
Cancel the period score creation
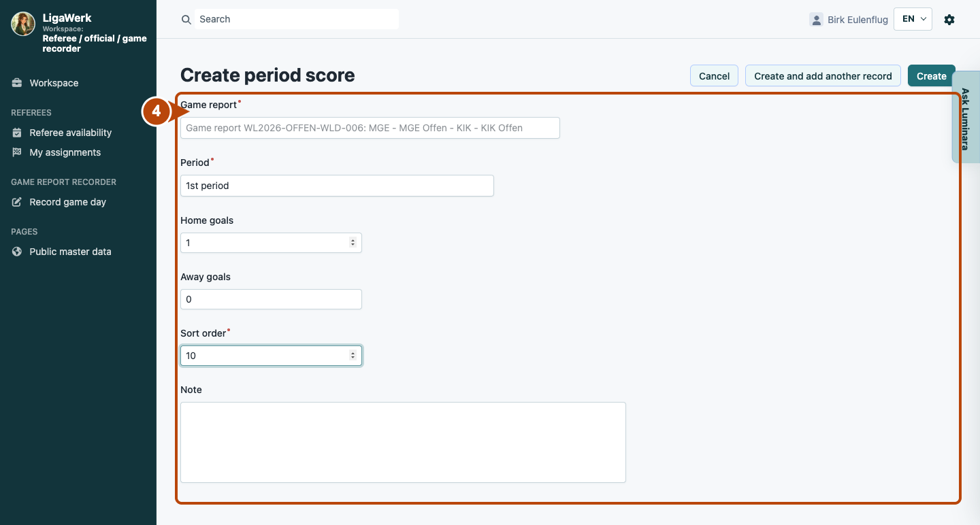[714, 76]
